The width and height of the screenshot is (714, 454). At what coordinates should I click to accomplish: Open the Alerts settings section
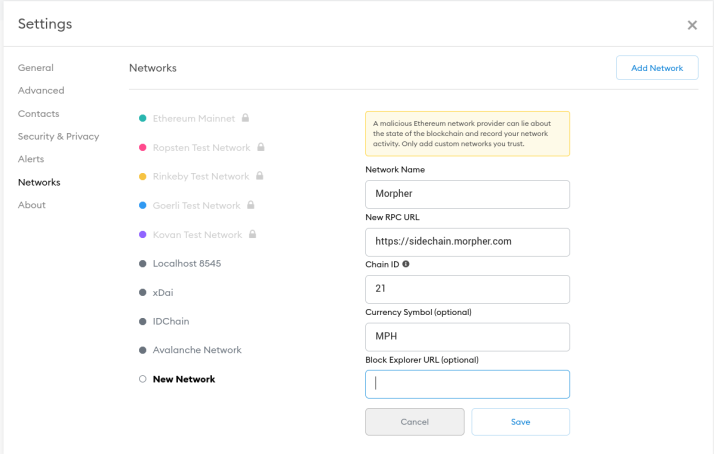(31, 159)
